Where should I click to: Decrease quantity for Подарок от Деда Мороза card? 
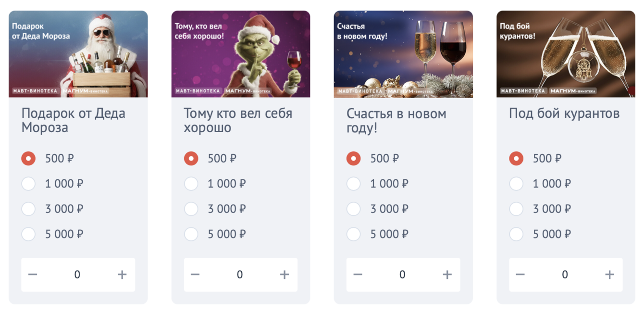[33, 275]
